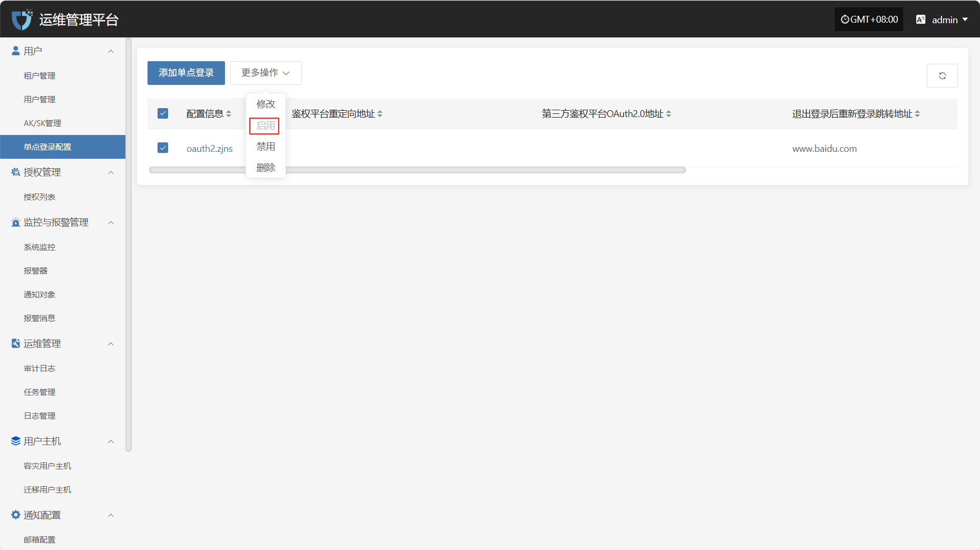Choose 修改 from the dropdown menu

coord(266,104)
